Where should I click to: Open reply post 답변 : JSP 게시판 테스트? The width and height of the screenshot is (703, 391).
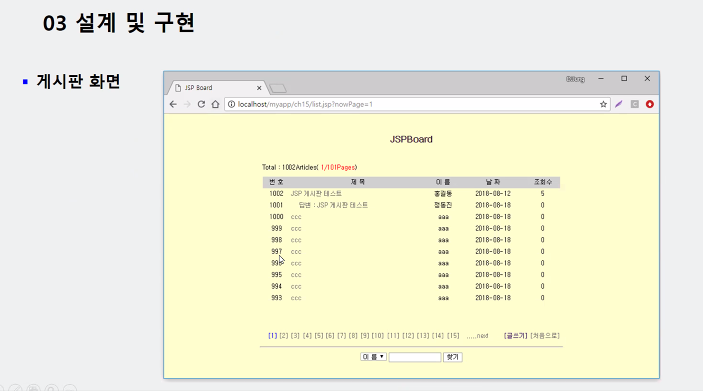(x=333, y=205)
